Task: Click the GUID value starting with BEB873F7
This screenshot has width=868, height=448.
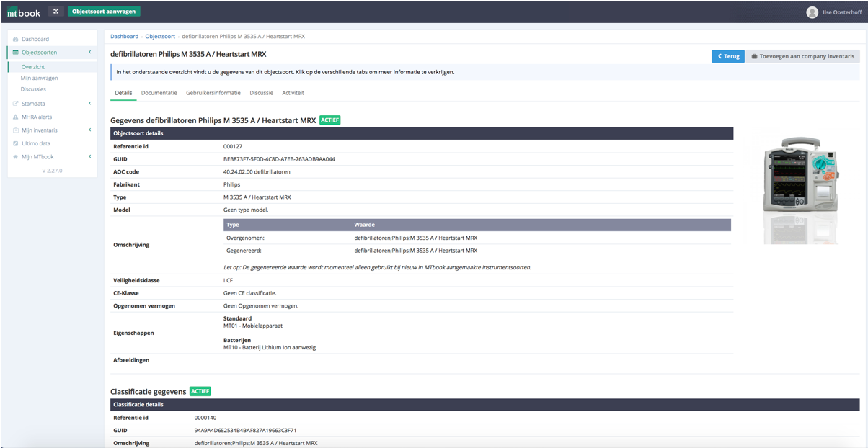Action: [279, 159]
